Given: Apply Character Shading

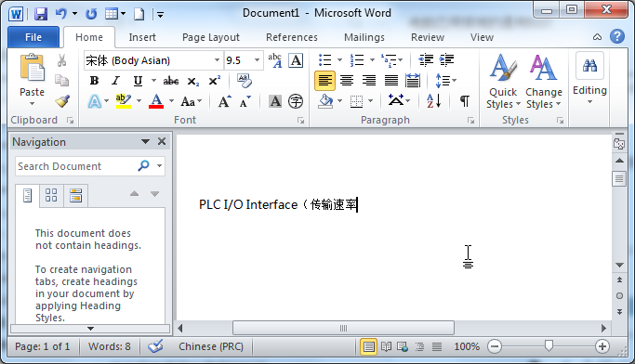Looking at the screenshot, I should pyautogui.click(x=275, y=101).
